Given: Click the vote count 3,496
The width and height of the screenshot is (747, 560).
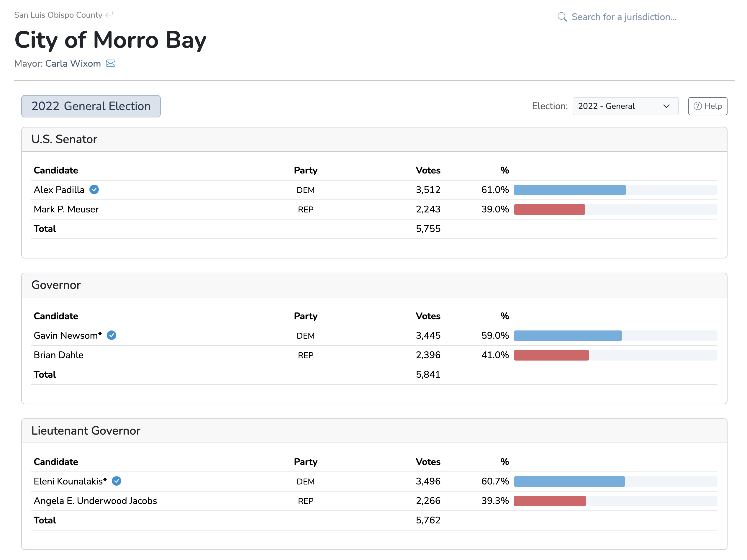Looking at the screenshot, I should click(x=428, y=481).
